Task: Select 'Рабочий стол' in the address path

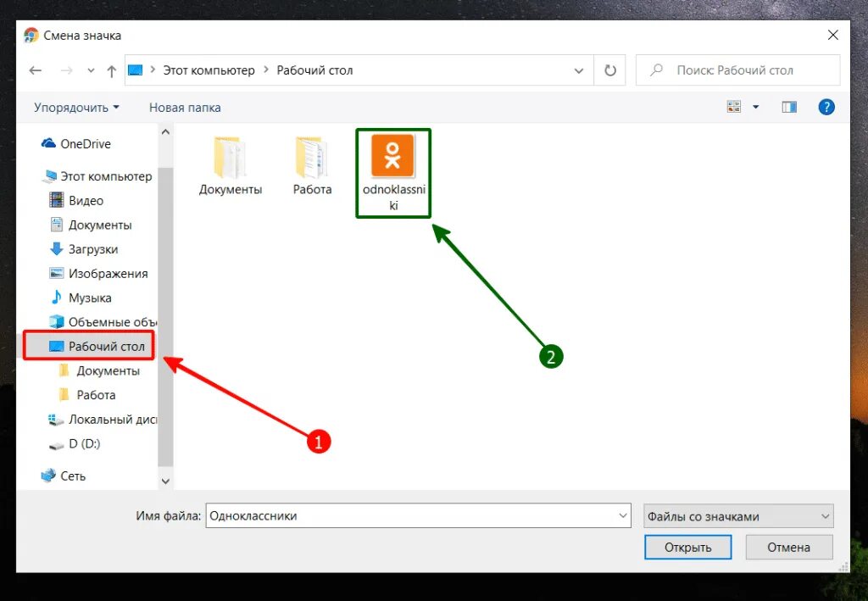Action: (314, 70)
